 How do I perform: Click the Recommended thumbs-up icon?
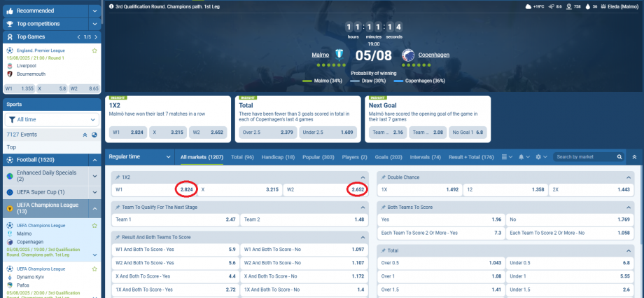[x=10, y=11]
